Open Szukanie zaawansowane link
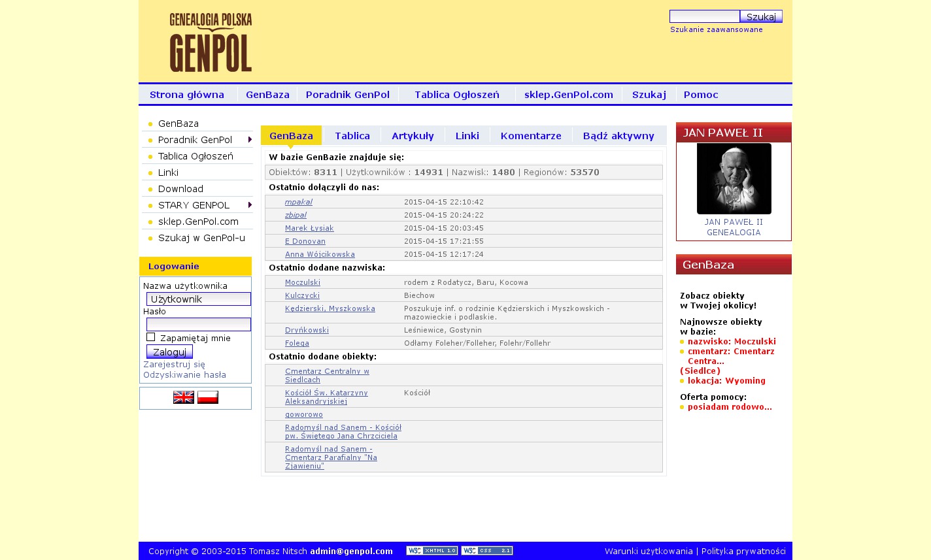931x560 pixels. 716,29
